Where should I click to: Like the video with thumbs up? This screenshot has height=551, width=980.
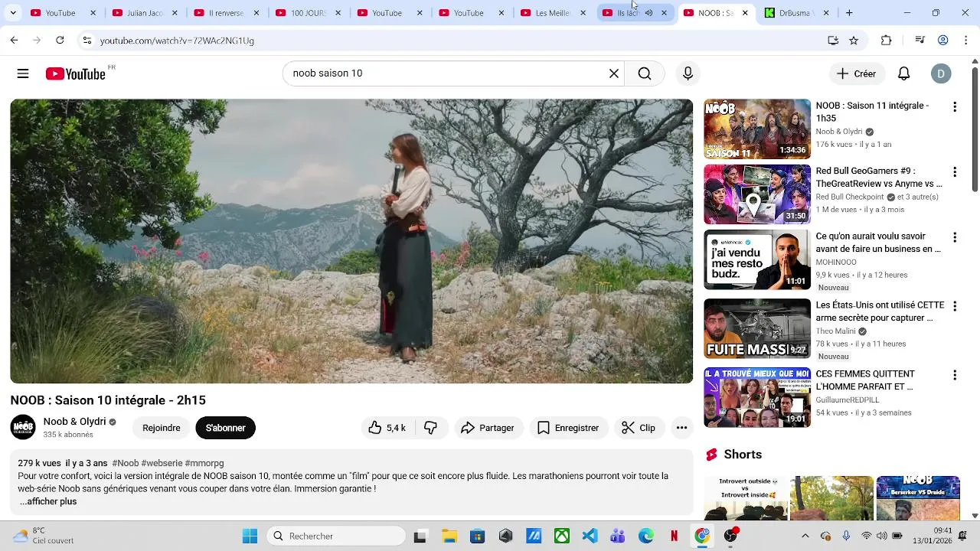click(387, 428)
